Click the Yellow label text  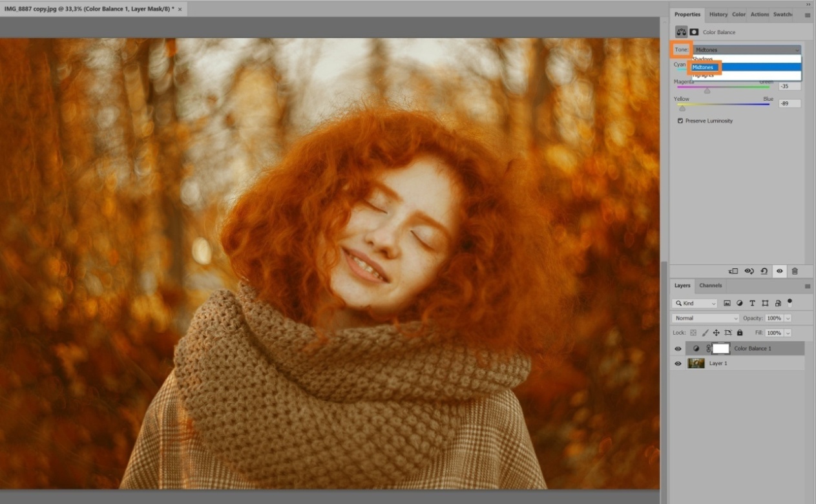point(682,99)
